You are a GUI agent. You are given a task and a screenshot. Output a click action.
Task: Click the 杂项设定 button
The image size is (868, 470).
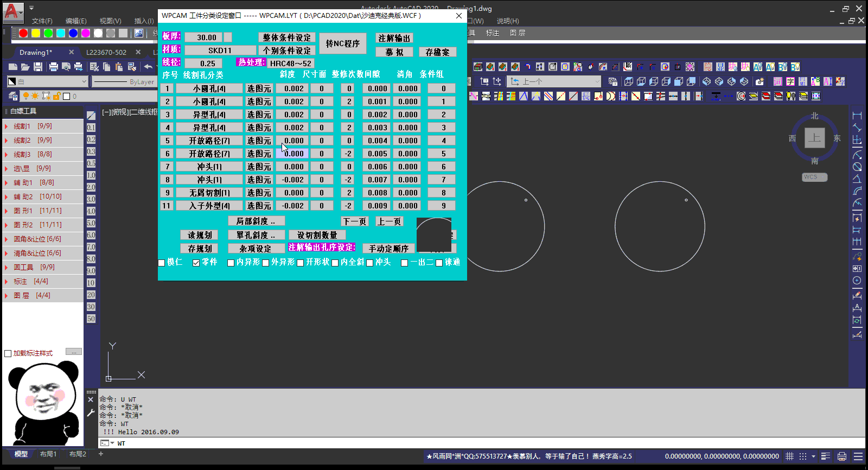256,249
